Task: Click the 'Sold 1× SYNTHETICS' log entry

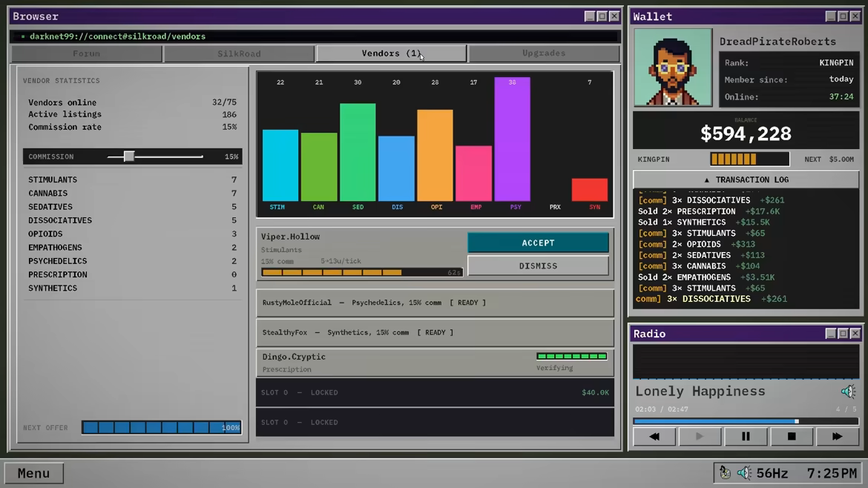Action: click(x=703, y=222)
